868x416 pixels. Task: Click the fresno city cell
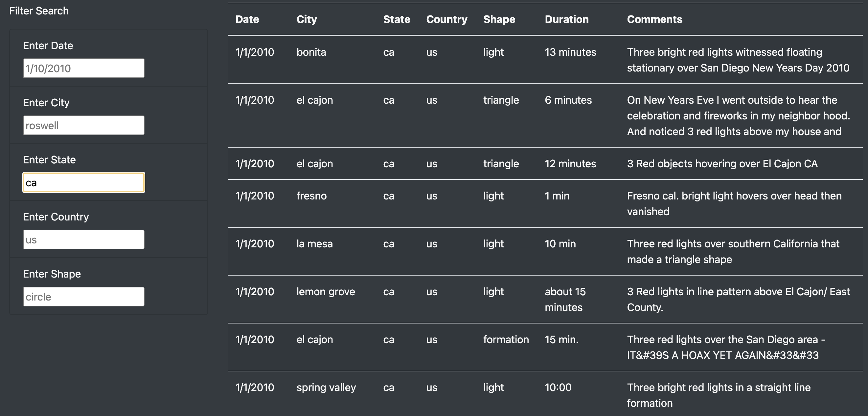(311, 196)
